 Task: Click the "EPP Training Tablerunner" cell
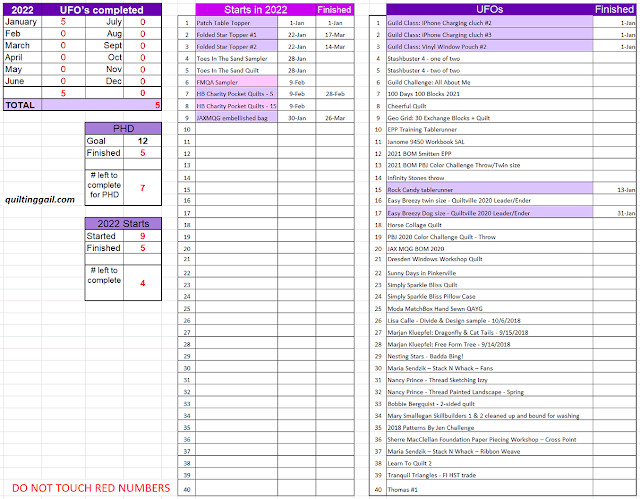(x=489, y=129)
